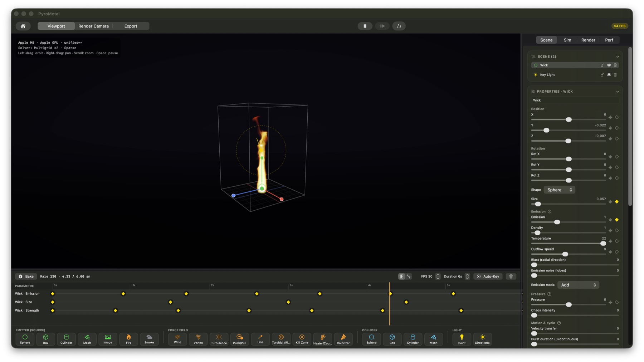644x362 pixels.
Task: Show Emission help info icon
Action: point(550,212)
